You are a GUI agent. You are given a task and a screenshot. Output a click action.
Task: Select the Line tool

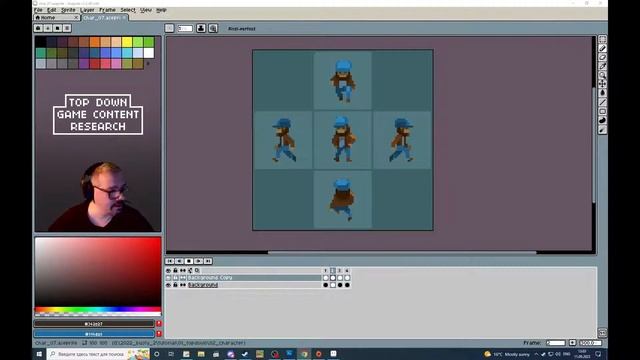602,102
